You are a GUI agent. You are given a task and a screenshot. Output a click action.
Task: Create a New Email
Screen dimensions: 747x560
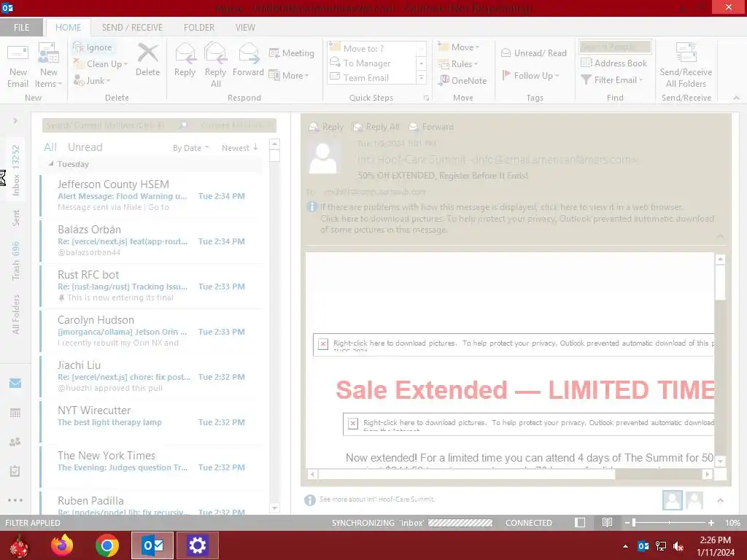pyautogui.click(x=18, y=66)
